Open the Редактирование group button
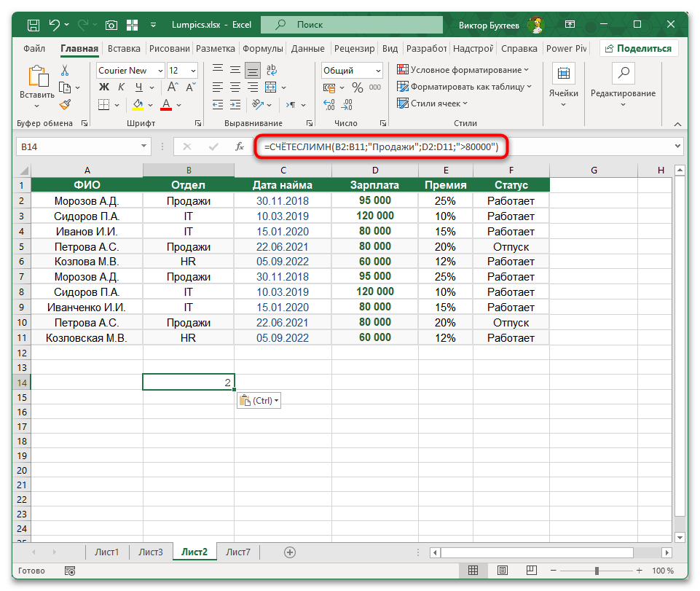This screenshot has height=591, width=700. [x=623, y=85]
